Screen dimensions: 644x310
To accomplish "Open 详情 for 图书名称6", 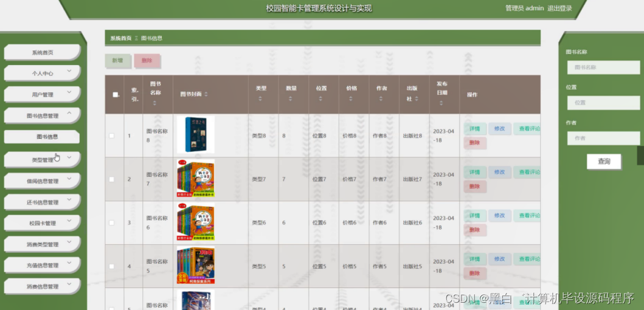I will (475, 216).
